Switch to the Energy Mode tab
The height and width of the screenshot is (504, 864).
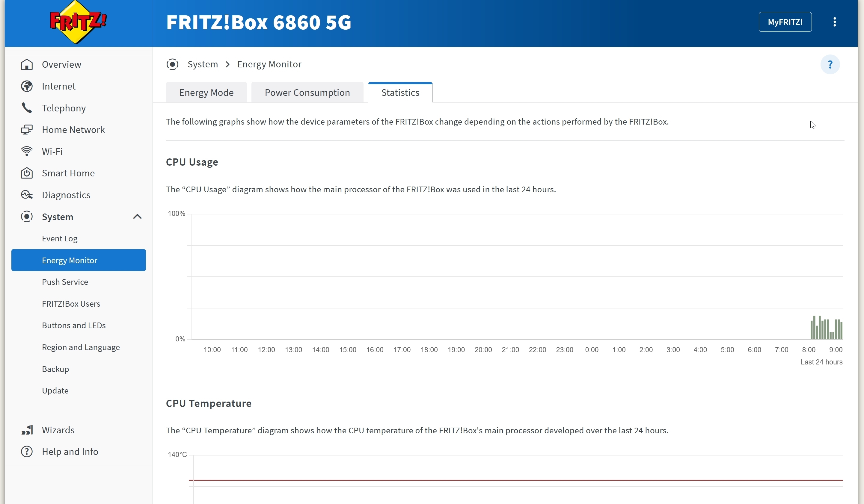pos(206,93)
